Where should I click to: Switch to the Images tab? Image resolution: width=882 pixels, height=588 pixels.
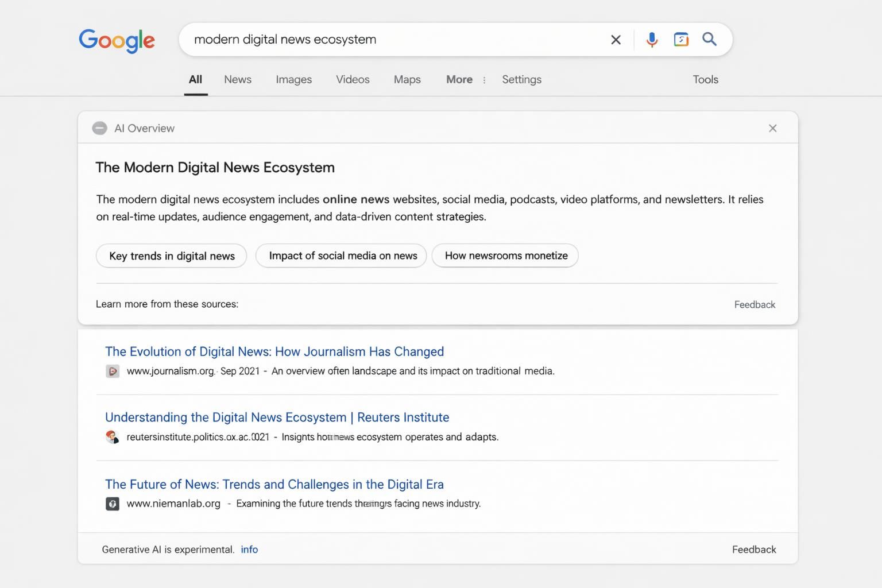point(293,79)
